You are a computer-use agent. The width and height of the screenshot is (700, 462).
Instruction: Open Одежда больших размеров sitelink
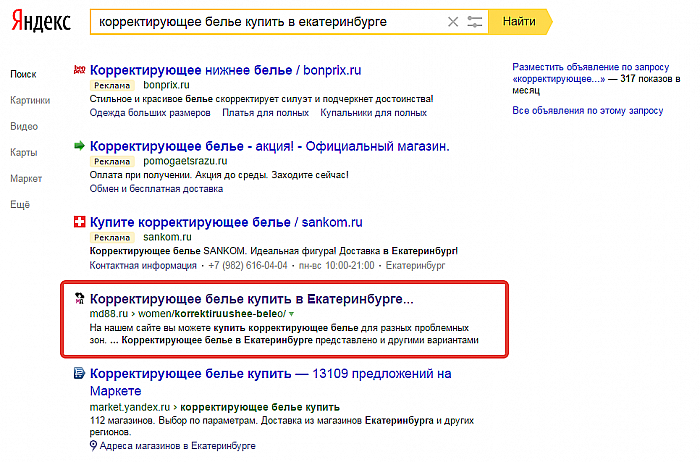coord(150,112)
